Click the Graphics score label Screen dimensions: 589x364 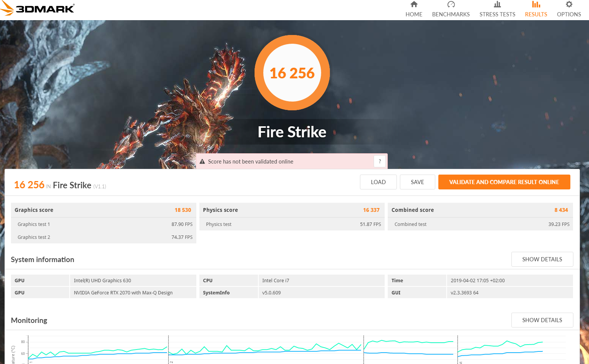34,210
